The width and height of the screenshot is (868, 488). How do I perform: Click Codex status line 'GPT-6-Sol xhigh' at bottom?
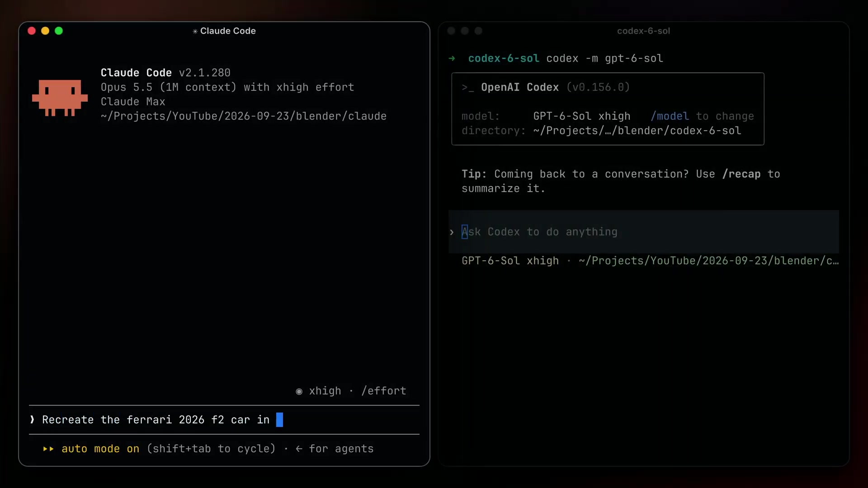pyautogui.click(x=510, y=261)
